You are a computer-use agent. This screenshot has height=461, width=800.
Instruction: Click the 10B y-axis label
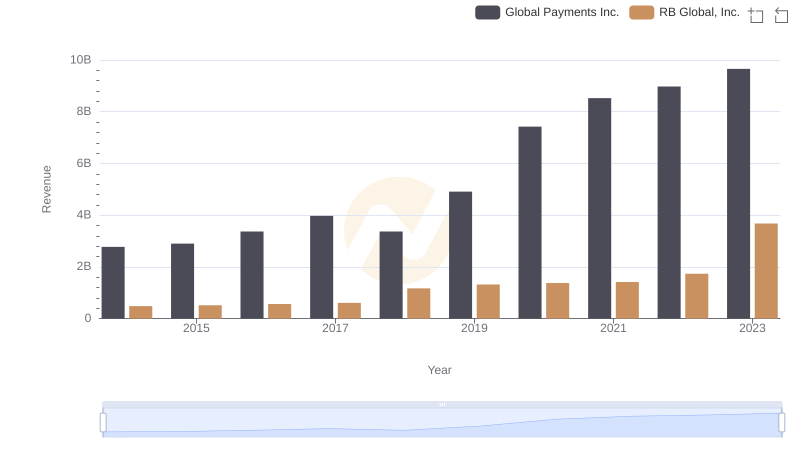[81, 60]
